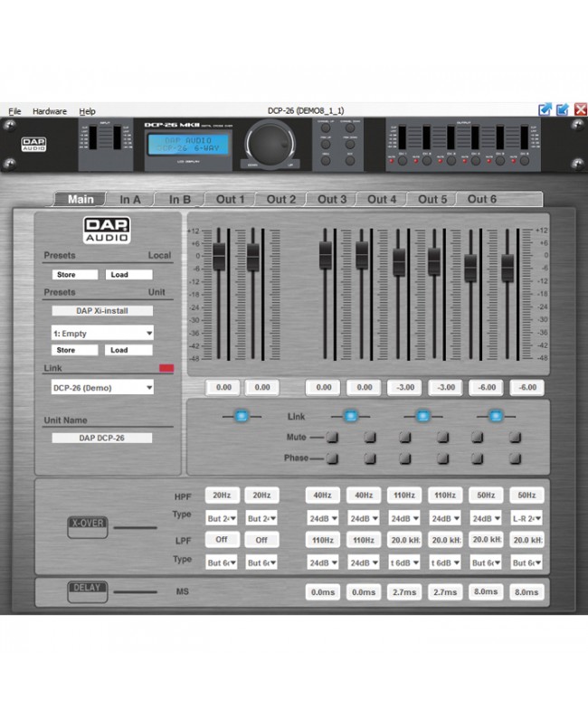The height and width of the screenshot is (718, 588).
Task: Toggle the In A / In B link LED
Action: pos(242,416)
